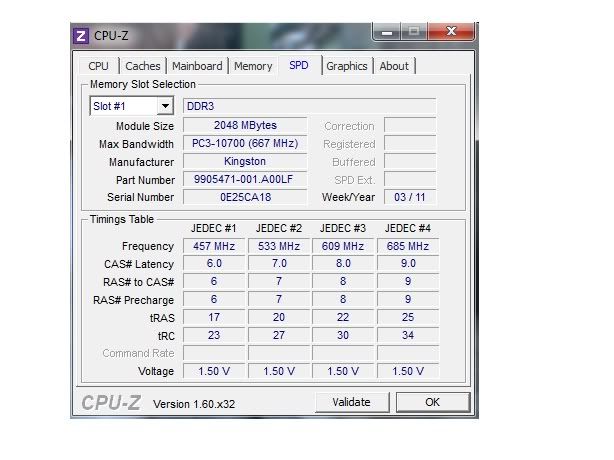This screenshot has height=460, width=614.
Task: Click the CAS# Latency 8.0 cell
Action: 343,263
